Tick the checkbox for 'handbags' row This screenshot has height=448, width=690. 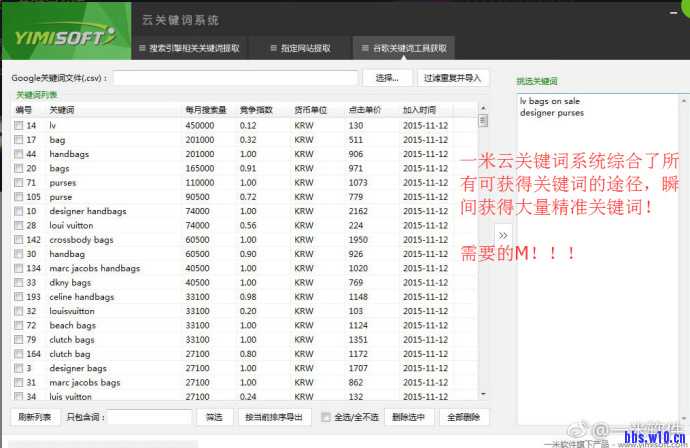(x=19, y=155)
